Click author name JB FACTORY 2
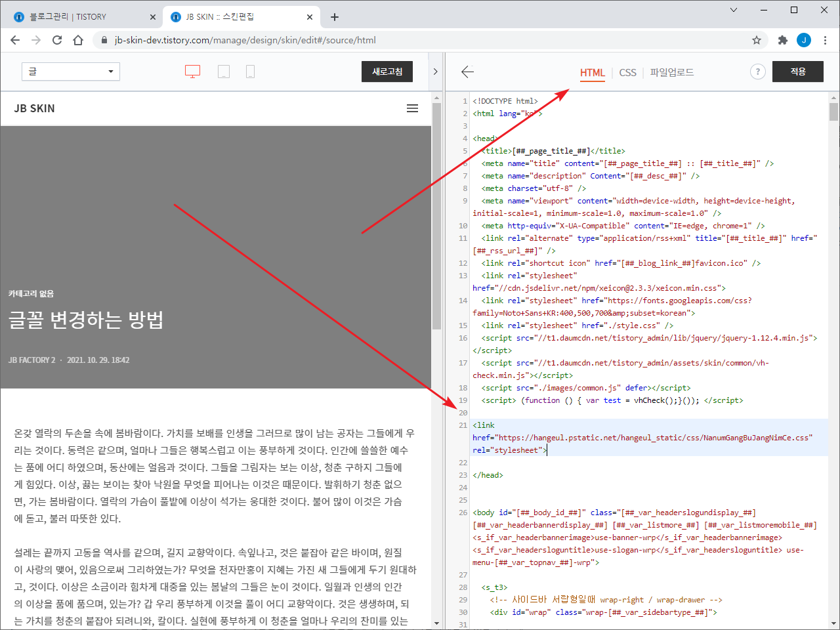 point(31,360)
